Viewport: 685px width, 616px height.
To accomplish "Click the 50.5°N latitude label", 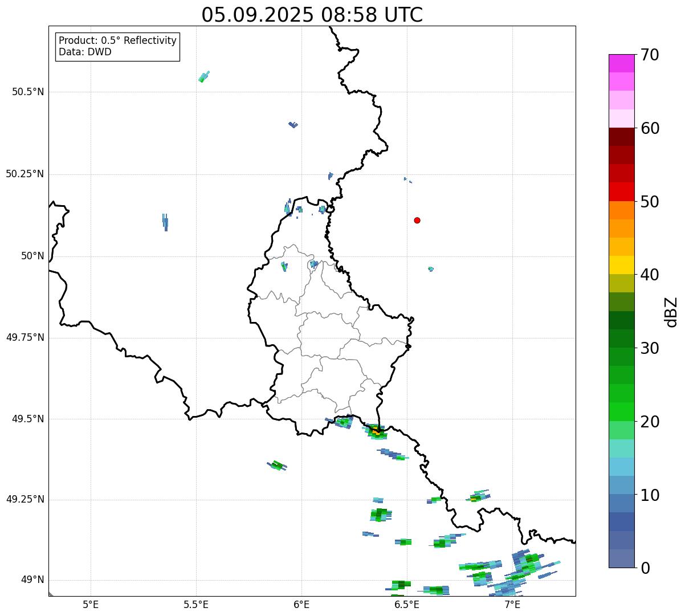I will [x=28, y=92].
